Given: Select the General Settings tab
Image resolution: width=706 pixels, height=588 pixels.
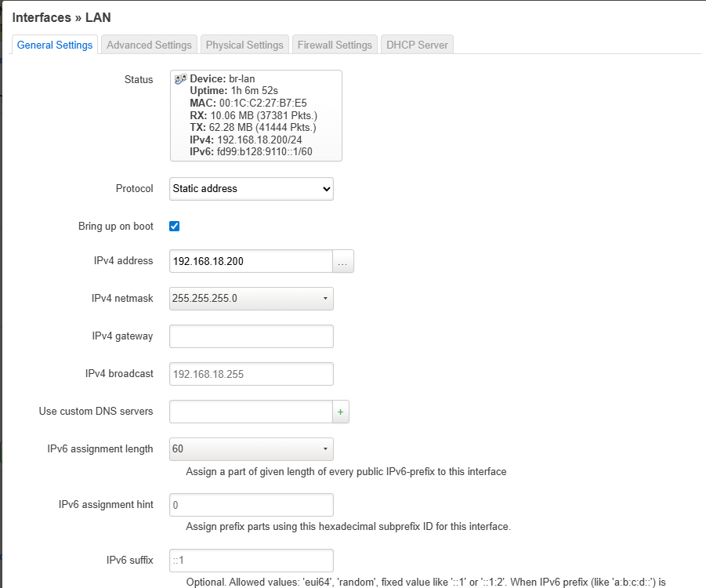Looking at the screenshot, I should click(x=55, y=45).
